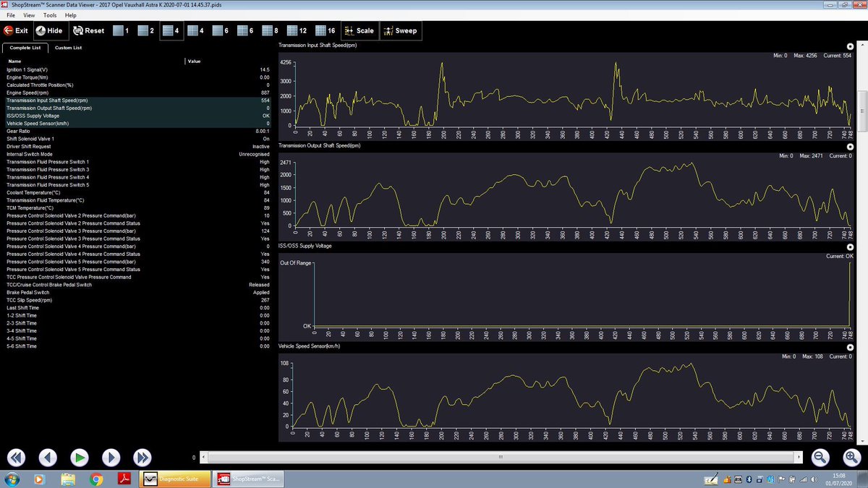This screenshot has height=488, width=868.
Task: Select the Driver Shift Request row
Action: (x=137, y=147)
